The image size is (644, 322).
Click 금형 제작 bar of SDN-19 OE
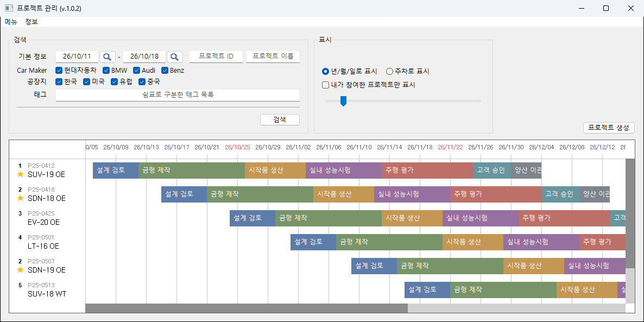(x=450, y=266)
